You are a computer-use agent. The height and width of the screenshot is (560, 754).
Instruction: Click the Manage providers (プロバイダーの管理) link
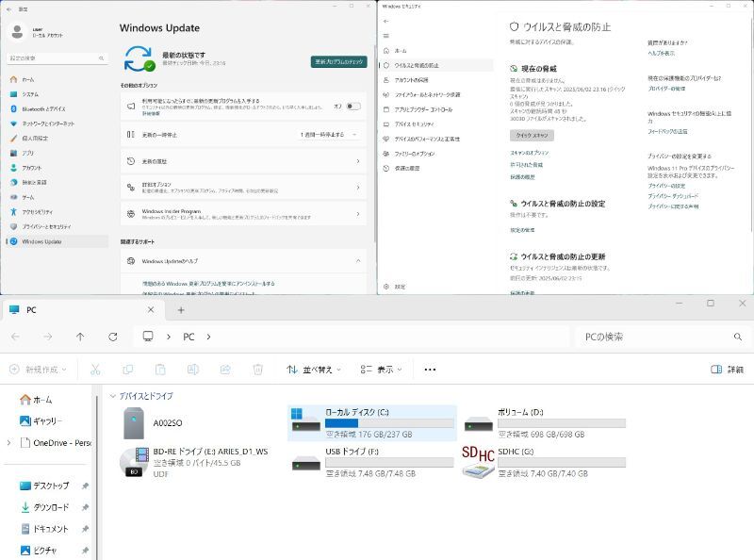(666, 89)
